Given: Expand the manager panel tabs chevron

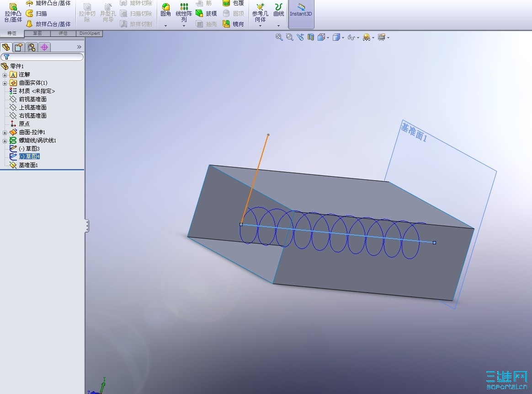Looking at the screenshot, I should tap(79, 47).
